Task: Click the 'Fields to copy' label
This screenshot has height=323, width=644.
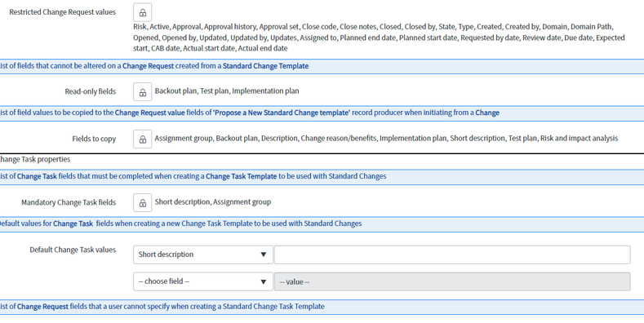Action: pos(94,139)
